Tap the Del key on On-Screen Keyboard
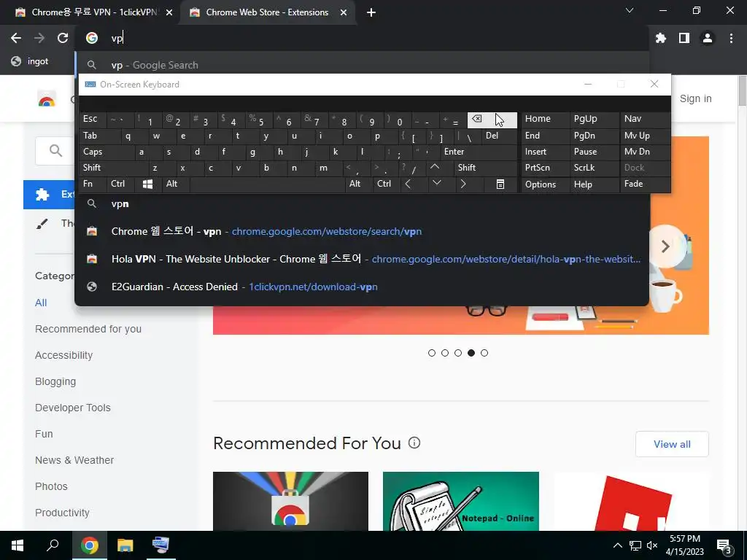The image size is (747, 560). [x=499, y=136]
